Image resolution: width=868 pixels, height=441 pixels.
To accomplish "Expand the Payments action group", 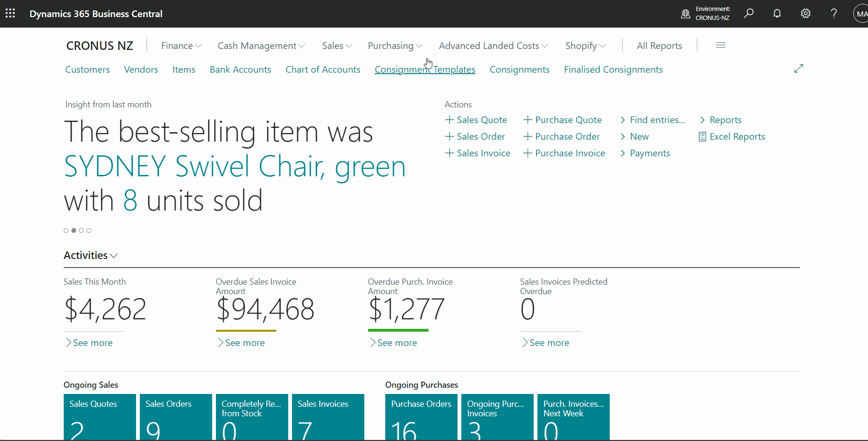I will pos(645,153).
